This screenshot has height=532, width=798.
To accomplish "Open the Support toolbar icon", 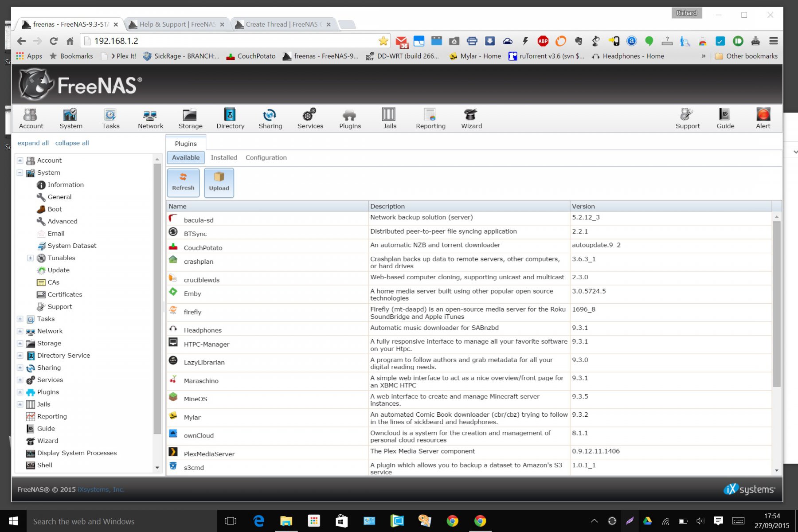I will point(688,118).
